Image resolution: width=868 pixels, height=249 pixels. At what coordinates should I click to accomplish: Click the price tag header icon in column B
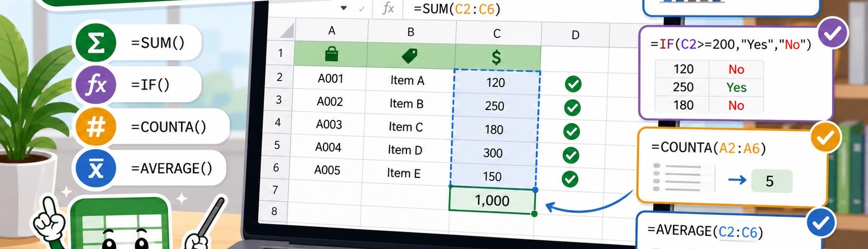click(410, 55)
